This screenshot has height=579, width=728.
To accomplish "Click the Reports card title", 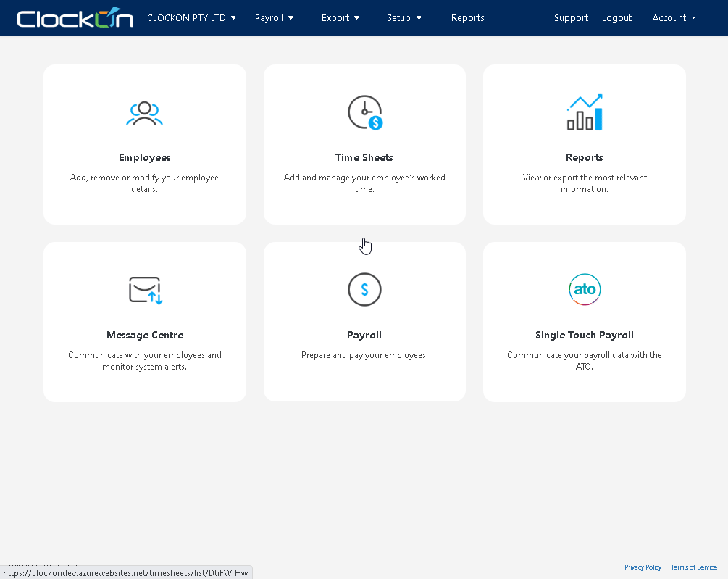I will coord(584,157).
